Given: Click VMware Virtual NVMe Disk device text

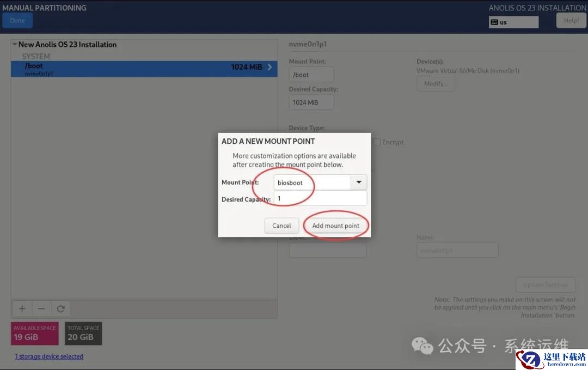Looking at the screenshot, I should point(468,70).
